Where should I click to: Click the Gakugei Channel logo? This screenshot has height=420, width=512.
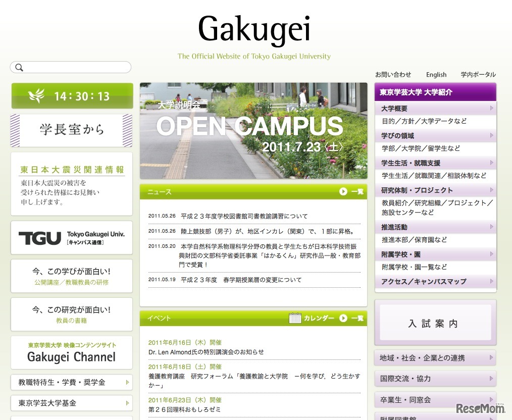click(71, 353)
